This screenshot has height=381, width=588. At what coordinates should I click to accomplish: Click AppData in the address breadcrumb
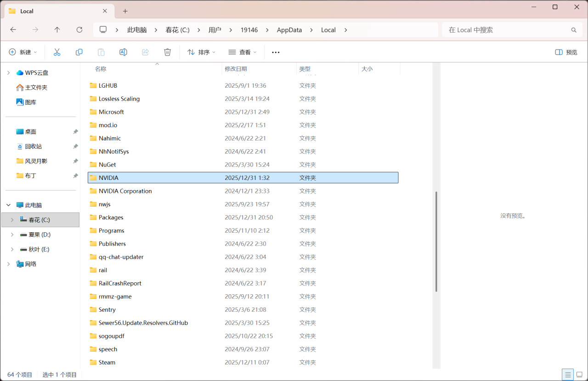[289, 30]
